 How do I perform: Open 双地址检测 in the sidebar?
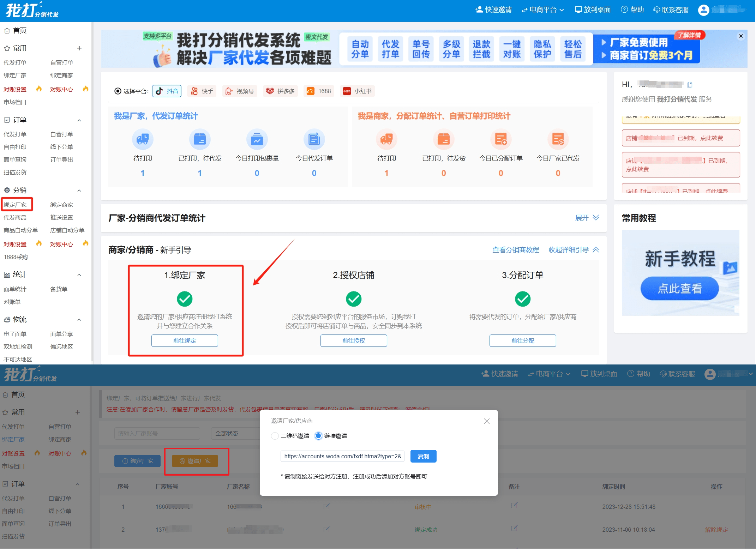click(18, 347)
